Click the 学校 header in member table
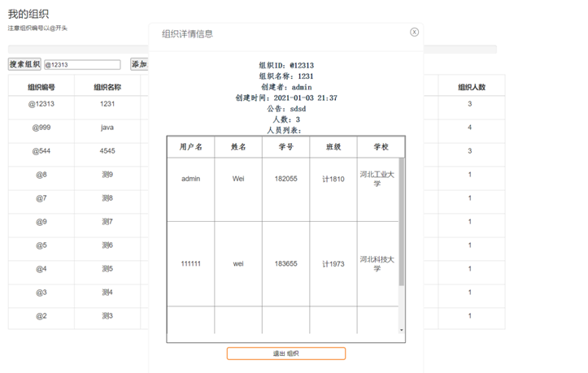 click(x=381, y=147)
